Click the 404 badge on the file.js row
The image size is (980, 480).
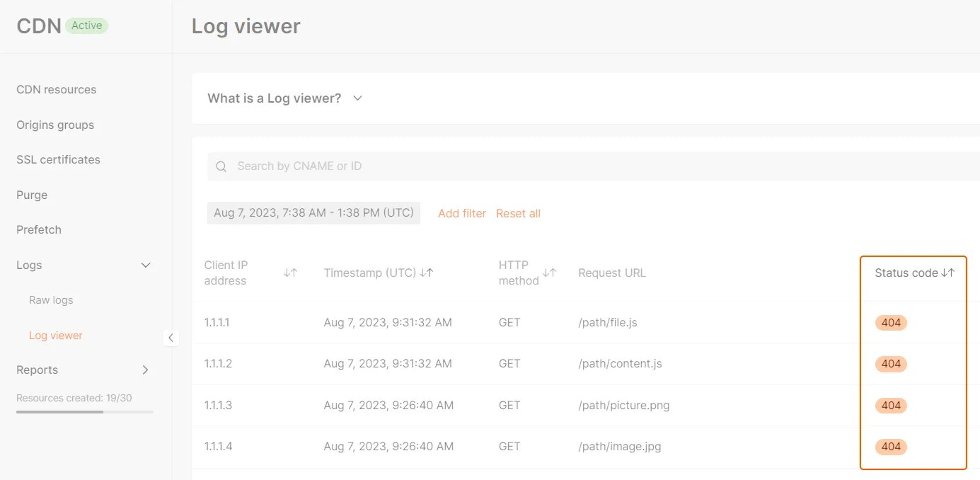pyautogui.click(x=890, y=322)
